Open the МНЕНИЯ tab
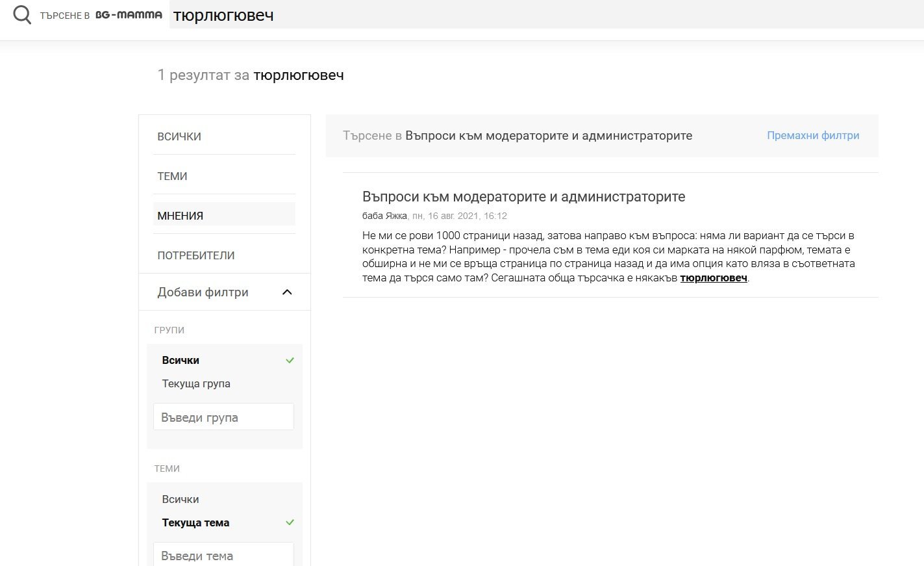 point(181,216)
